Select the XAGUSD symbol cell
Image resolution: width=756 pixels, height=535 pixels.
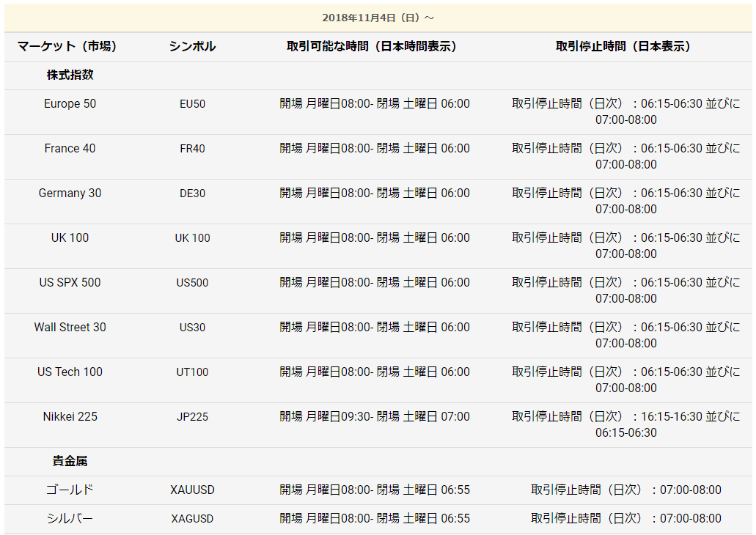click(192, 519)
